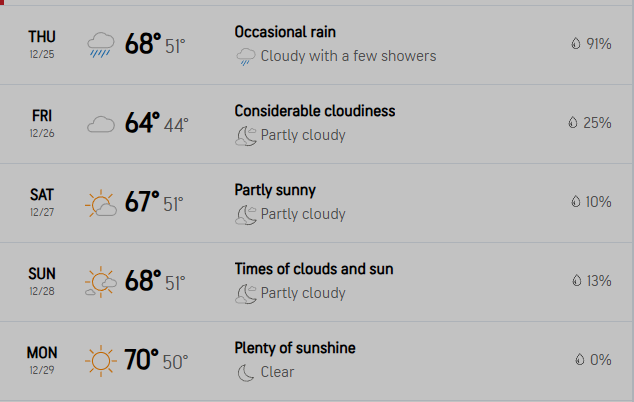Click the clear moon icon for Monday night
The image size is (634, 402).
pyautogui.click(x=245, y=372)
